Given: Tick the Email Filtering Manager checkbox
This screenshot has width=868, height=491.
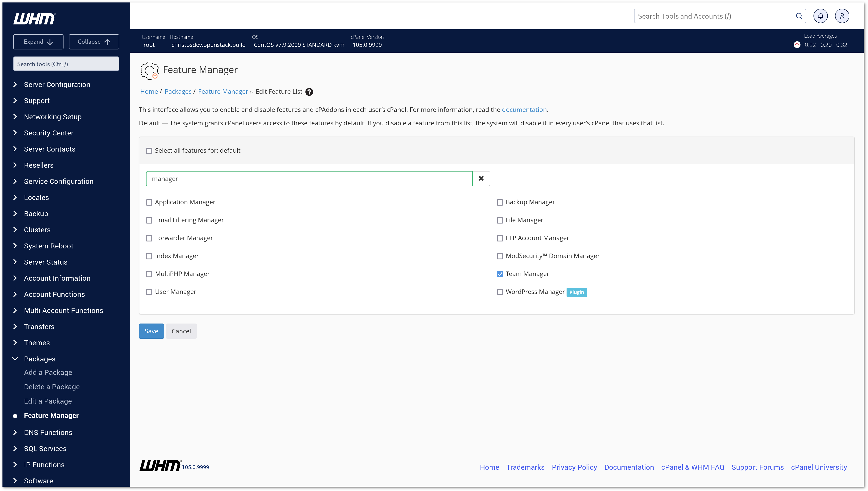Looking at the screenshot, I should coord(149,220).
